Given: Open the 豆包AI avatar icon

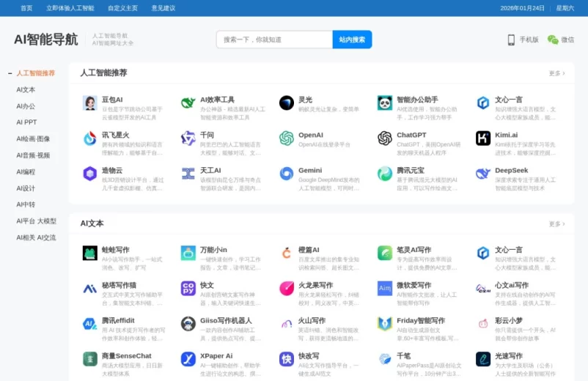Looking at the screenshot, I should point(90,103).
